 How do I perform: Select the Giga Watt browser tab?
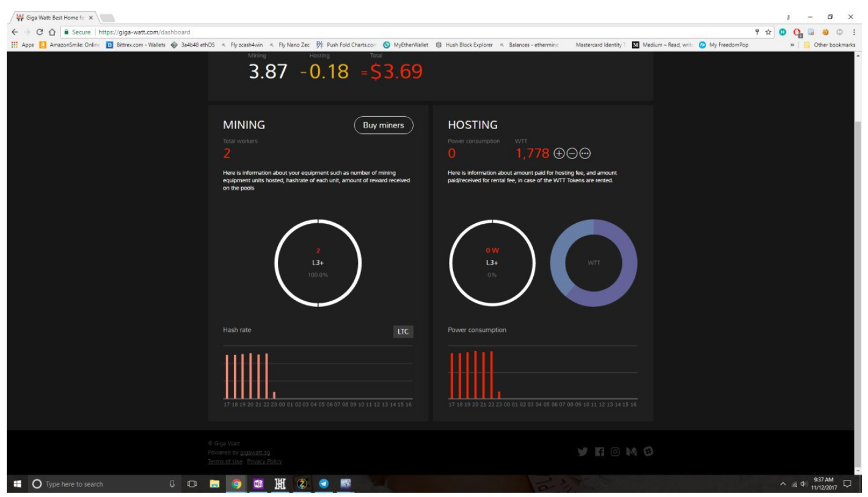pyautogui.click(x=54, y=17)
